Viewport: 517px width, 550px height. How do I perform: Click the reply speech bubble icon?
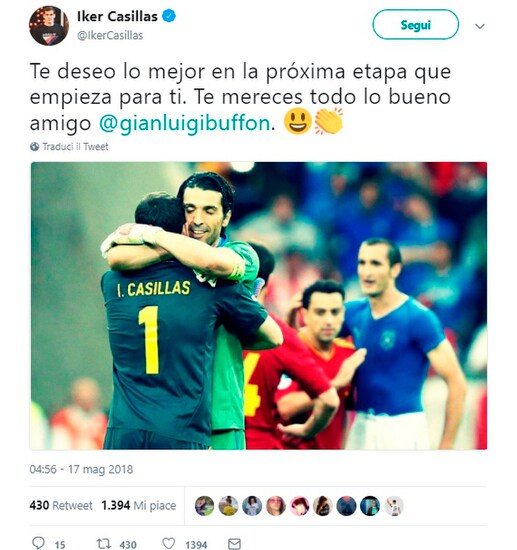(38, 543)
